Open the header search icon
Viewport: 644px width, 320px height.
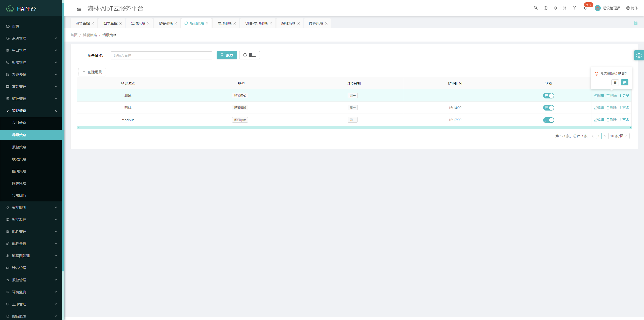(536, 8)
